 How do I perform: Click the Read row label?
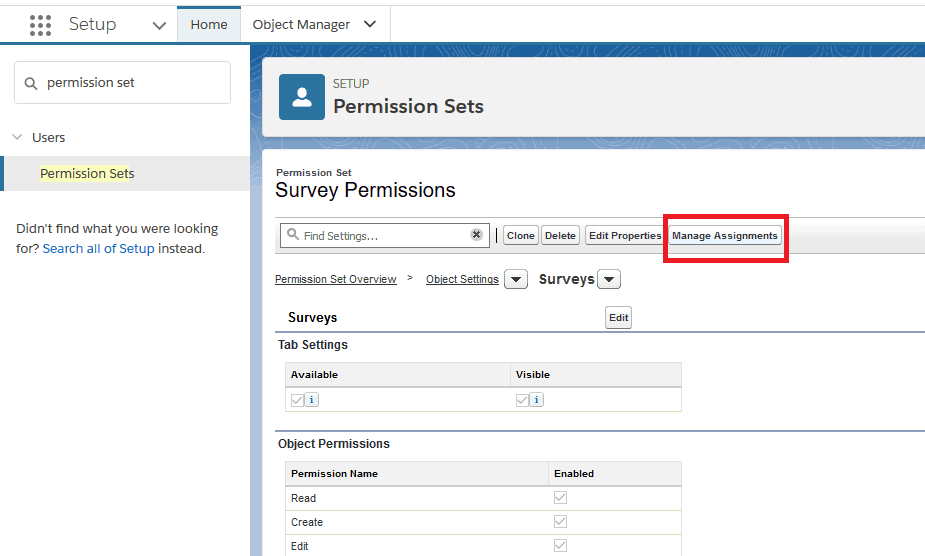[x=303, y=498]
